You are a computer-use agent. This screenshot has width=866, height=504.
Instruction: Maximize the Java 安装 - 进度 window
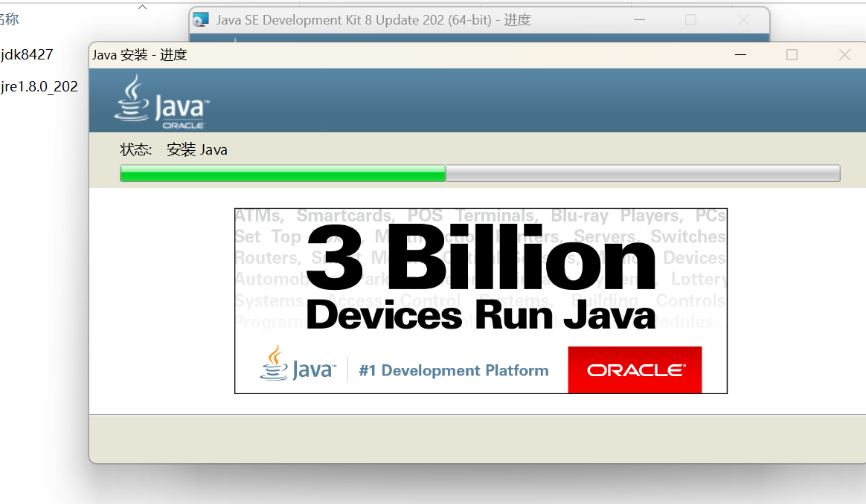(x=792, y=55)
